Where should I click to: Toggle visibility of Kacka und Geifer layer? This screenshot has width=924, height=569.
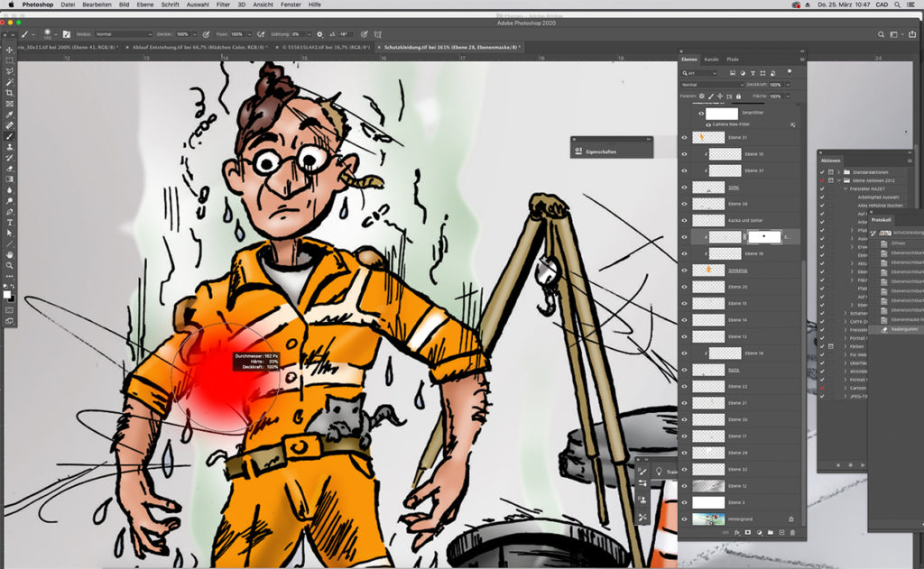[x=684, y=220]
